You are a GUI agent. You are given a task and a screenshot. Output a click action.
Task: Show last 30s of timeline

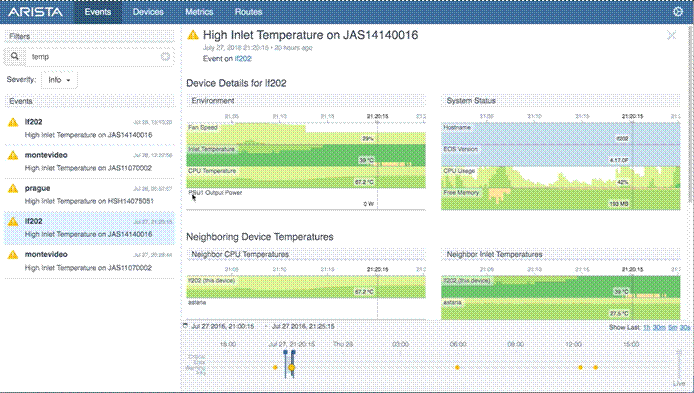[685, 328]
